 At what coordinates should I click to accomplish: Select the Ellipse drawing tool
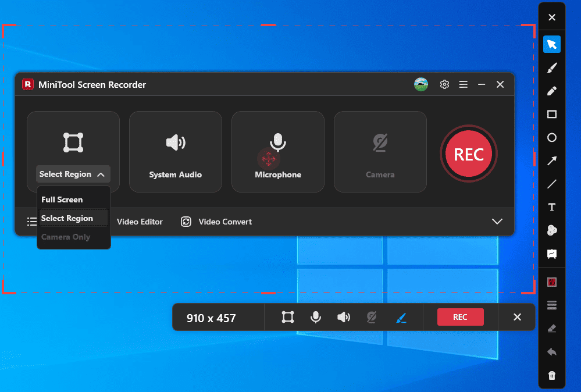[551, 137]
